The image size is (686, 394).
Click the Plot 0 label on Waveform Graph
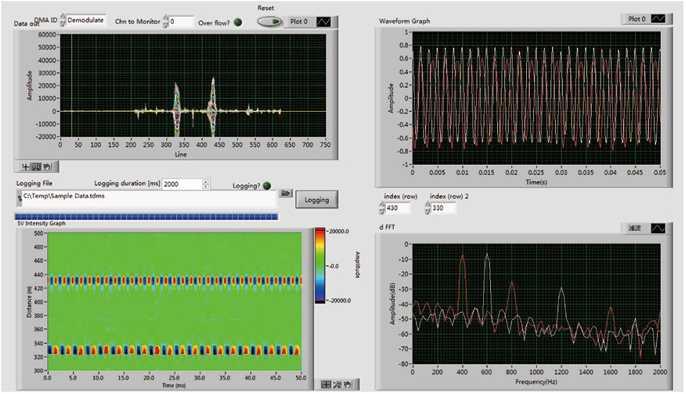click(636, 19)
